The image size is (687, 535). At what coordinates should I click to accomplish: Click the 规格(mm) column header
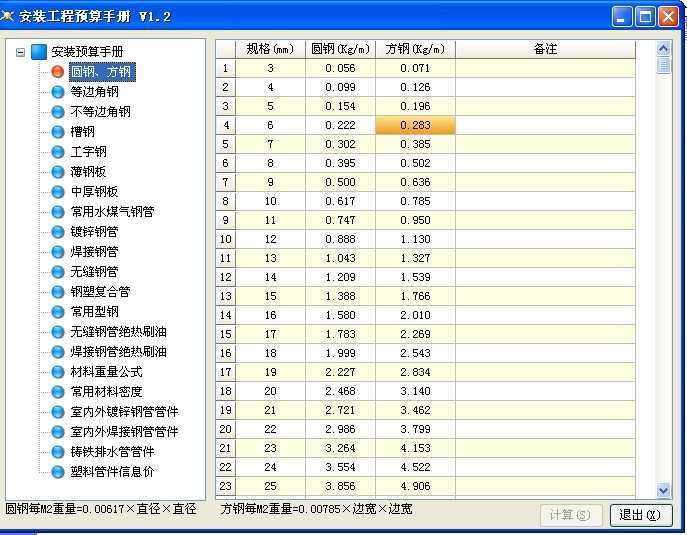(270, 49)
